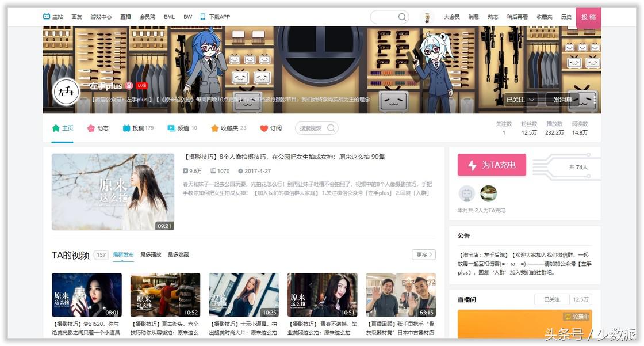Screen dimensions: 644x346
Task: Open the 10:51 青春不遗憾 video thumbnail
Action: click(x=323, y=295)
